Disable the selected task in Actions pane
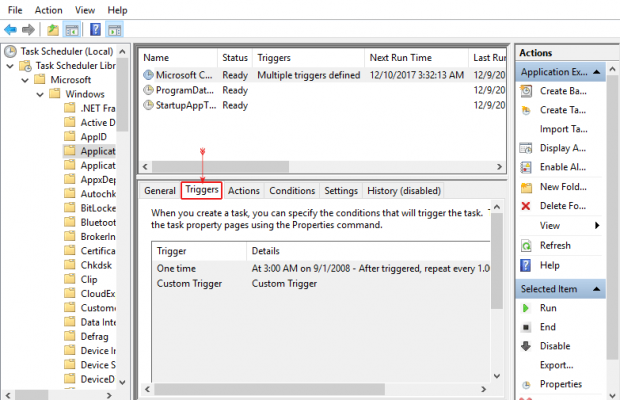 (554, 346)
